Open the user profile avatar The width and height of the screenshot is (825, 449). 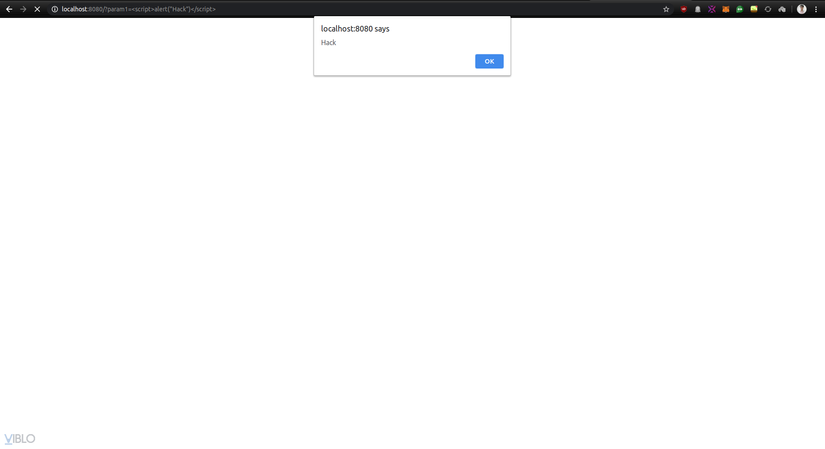[801, 9]
